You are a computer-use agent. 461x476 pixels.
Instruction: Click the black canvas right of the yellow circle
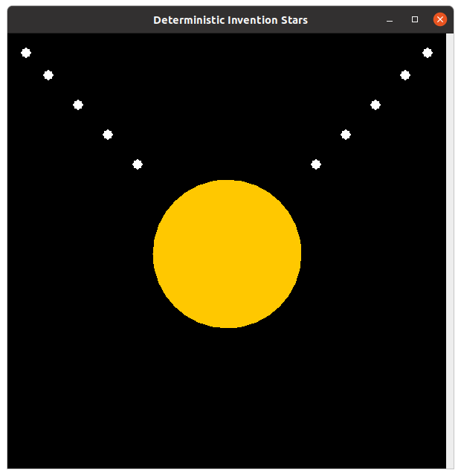pyautogui.click(x=372, y=254)
